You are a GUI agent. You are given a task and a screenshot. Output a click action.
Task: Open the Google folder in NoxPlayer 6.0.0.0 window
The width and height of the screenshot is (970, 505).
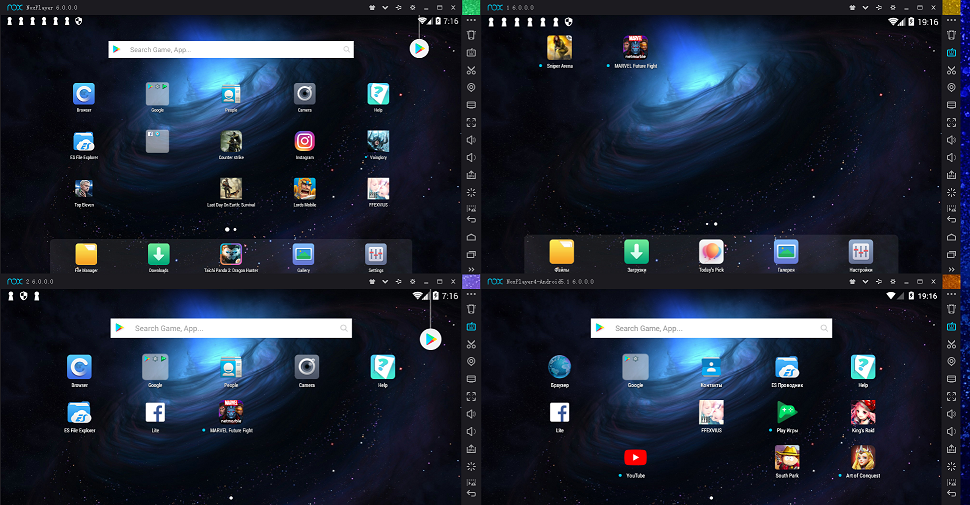[157, 94]
